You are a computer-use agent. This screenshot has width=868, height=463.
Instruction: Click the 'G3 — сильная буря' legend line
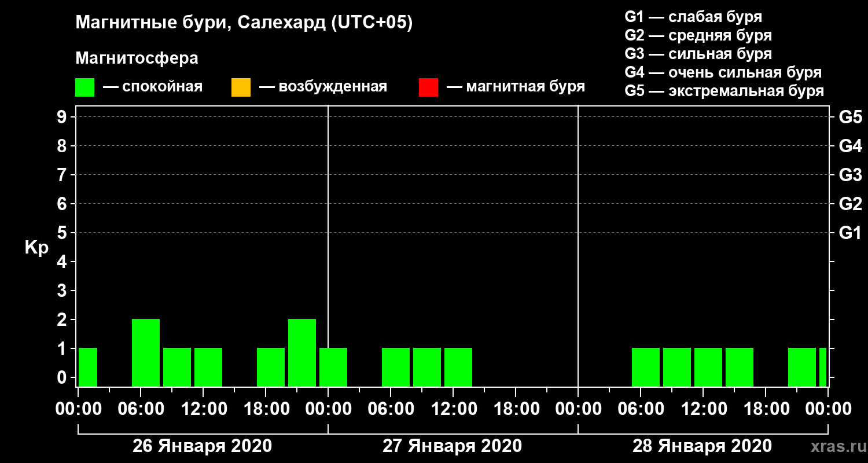click(x=698, y=54)
